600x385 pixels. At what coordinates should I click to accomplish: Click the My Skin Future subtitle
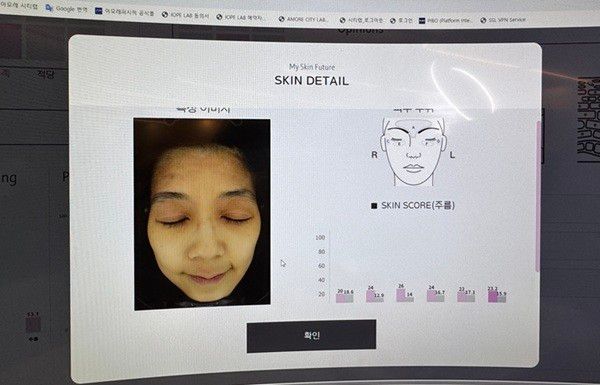coord(312,67)
